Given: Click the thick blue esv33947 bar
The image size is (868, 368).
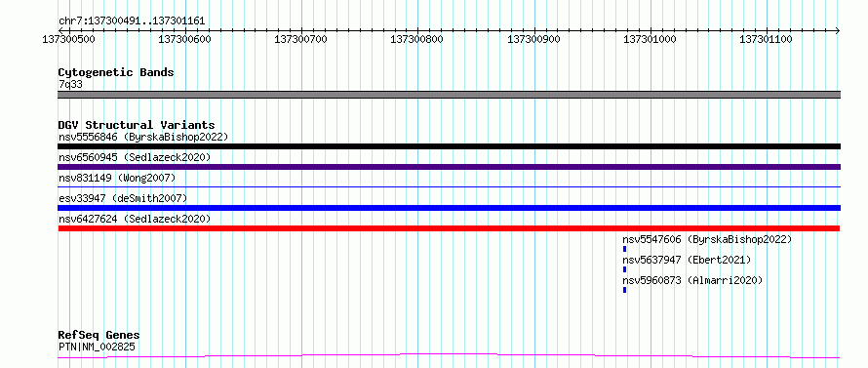Looking at the screenshot, I should point(449,208).
